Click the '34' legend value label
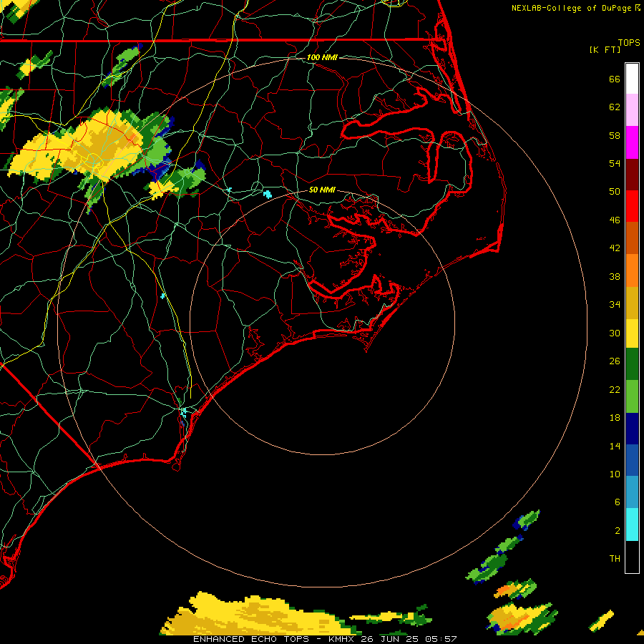This screenshot has height=644, width=644. point(615,305)
